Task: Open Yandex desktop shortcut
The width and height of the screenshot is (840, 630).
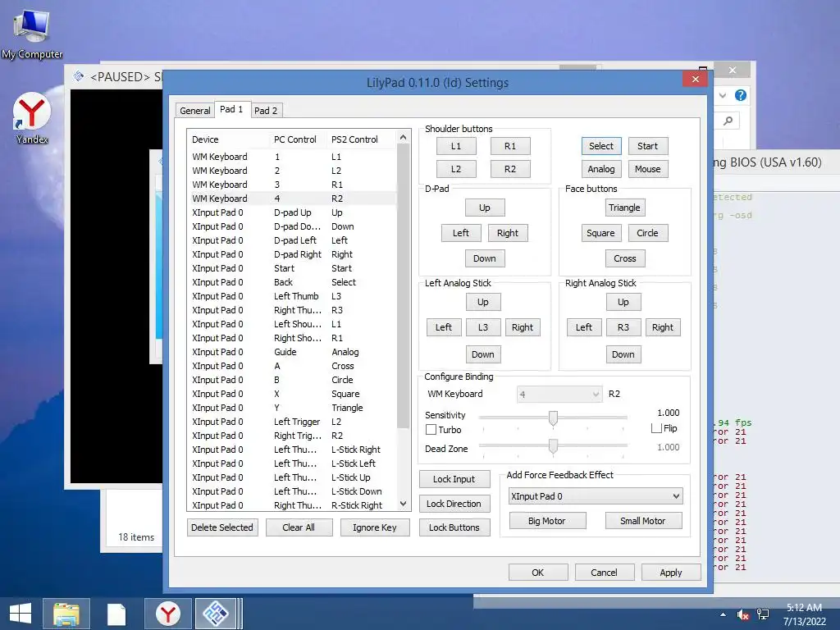Action: [x=32, y=118]
